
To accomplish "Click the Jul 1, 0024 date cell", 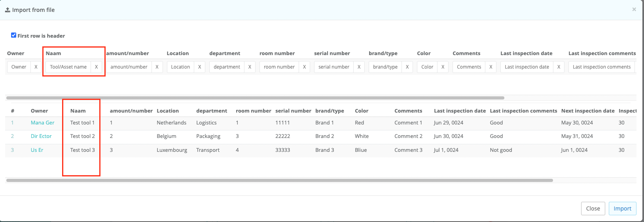I will click(x=446, y=150).
